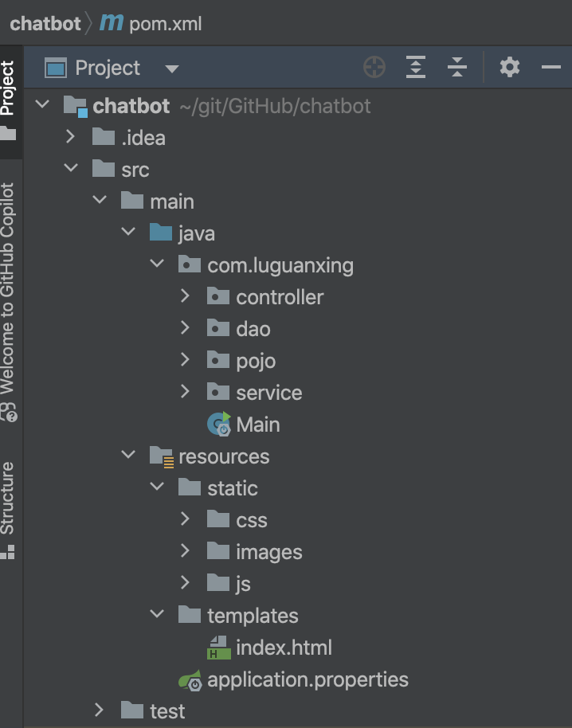Hide the Project tool window

tap(551, 68)
